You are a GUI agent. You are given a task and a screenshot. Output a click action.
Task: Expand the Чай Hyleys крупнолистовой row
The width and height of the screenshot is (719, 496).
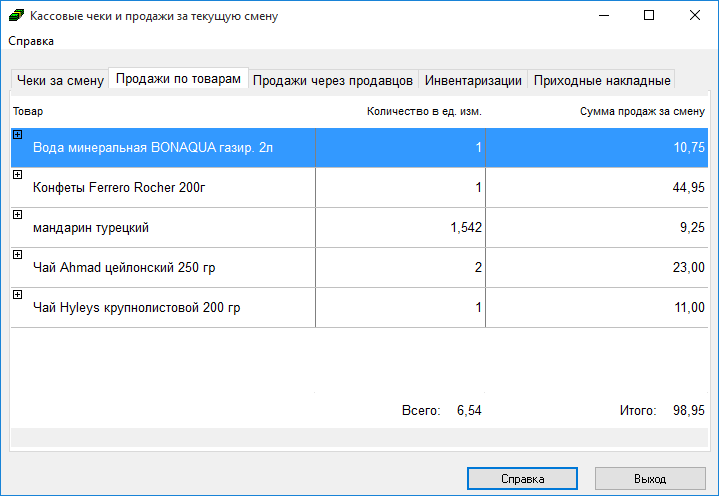[17, 295]
